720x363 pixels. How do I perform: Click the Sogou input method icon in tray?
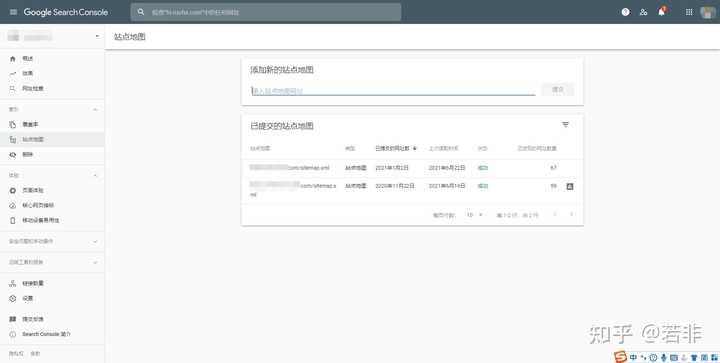tap(620, 357)
